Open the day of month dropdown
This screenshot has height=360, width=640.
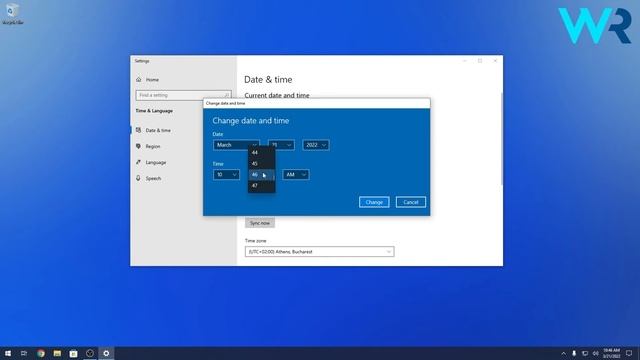[281, 145]
